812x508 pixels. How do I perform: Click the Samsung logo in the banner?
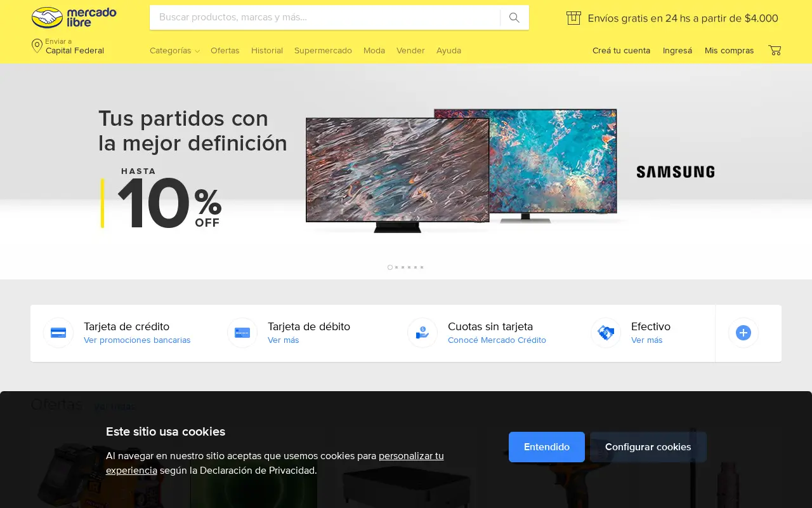675,171
